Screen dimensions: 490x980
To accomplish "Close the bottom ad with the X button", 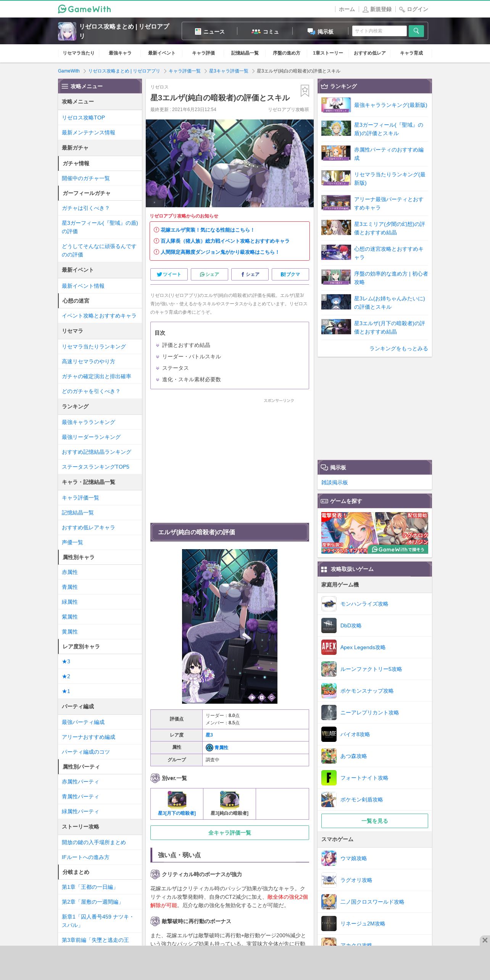I will coord(485,940).
